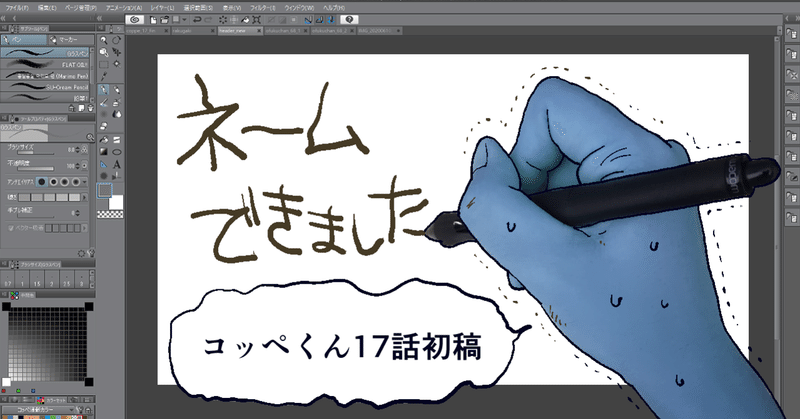Pick brush size preset 2

click(52, 281)
